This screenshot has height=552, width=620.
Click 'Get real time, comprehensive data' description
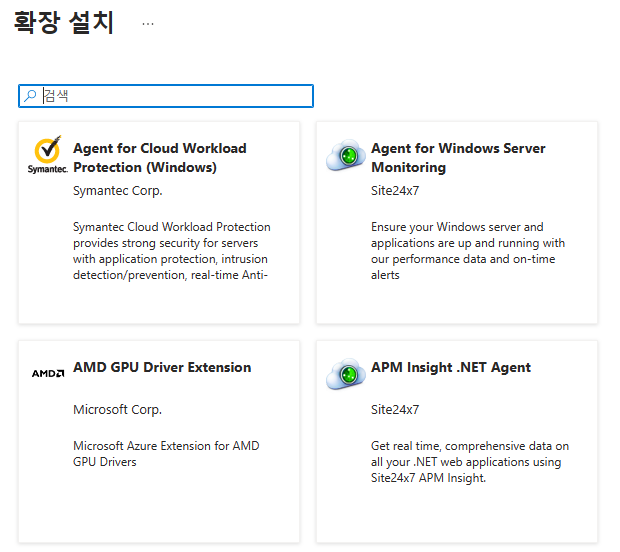[470, 462]
